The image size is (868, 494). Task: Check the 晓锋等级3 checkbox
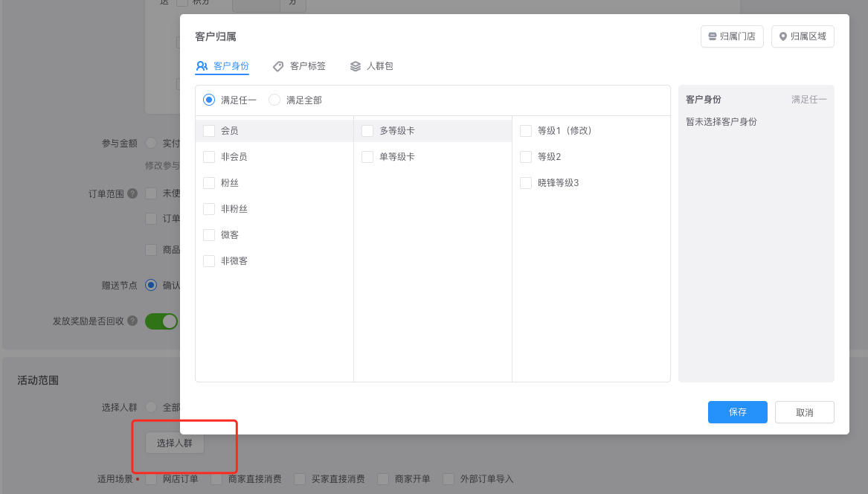526,183
